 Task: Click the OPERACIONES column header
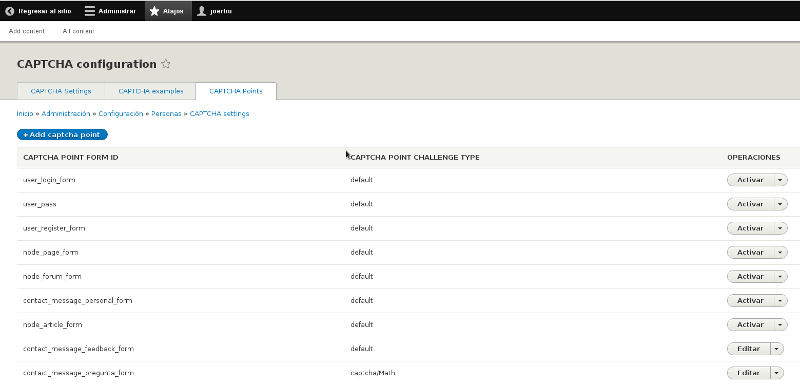point(754,158)
